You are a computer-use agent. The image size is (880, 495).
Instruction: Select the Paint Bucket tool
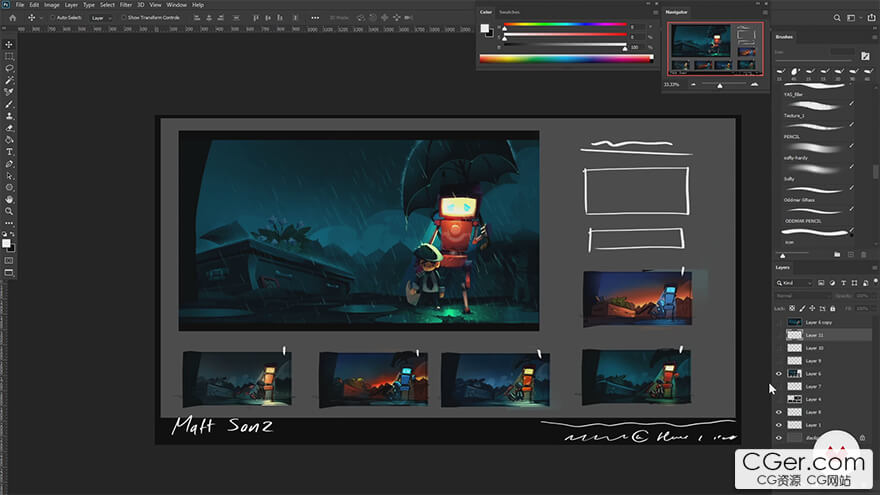[9, 140]
